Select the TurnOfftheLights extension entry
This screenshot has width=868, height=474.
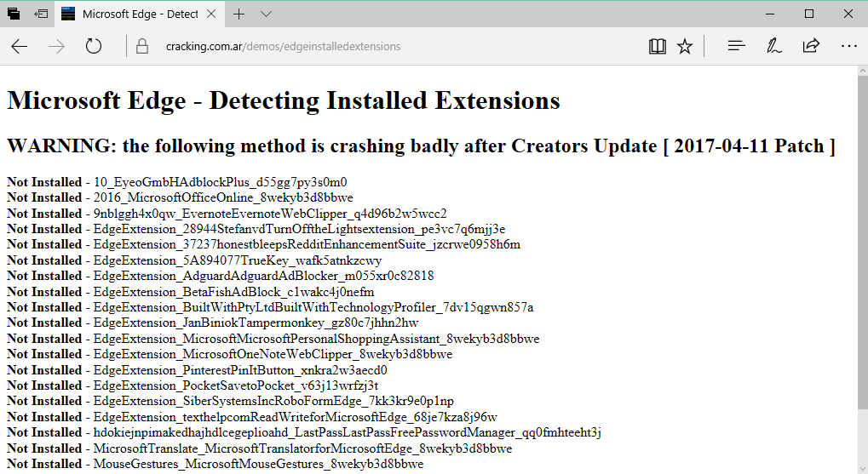(x=256, y=229)
